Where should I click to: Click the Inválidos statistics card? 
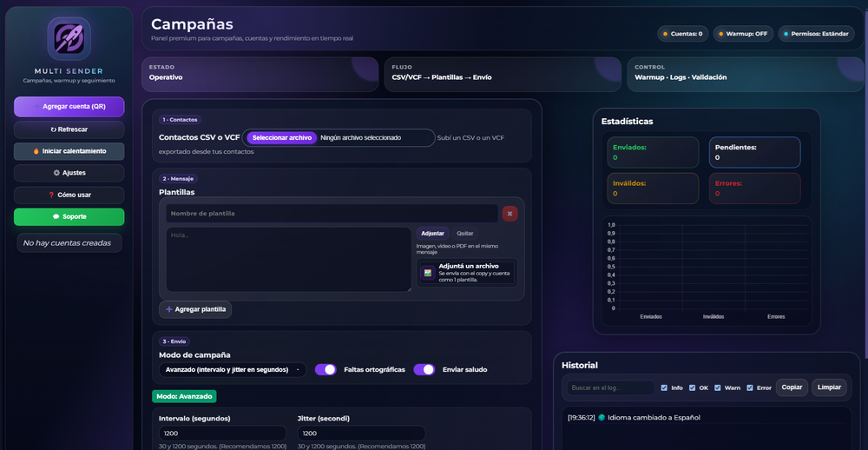tap(653, 189)
